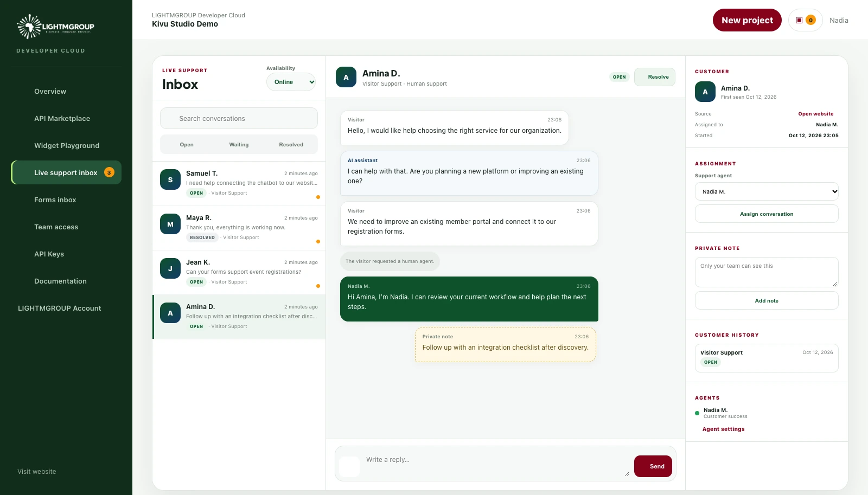Viewport: 868px width, 495px height.
Task: Switch to the Waiting conversations tab
Action: pos(239,145)
